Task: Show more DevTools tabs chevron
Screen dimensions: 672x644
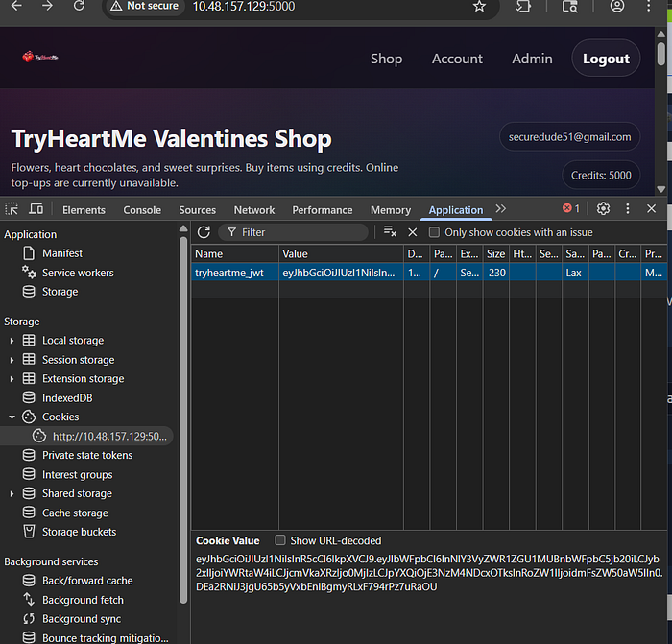Action: [x=500, y=208]
